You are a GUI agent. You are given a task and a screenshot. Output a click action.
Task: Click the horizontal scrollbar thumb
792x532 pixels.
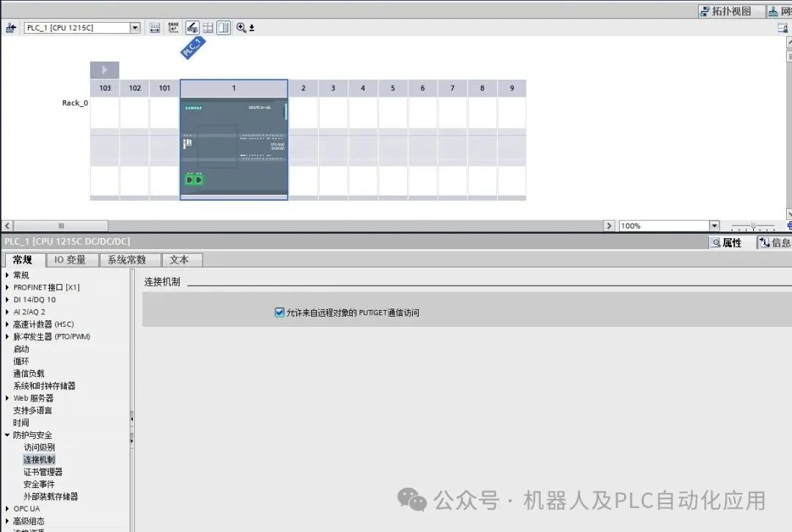61,226
